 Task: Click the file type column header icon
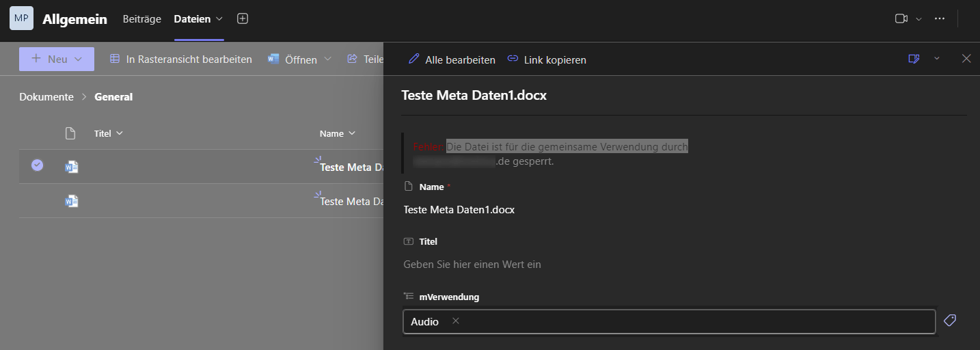point(70,133)
